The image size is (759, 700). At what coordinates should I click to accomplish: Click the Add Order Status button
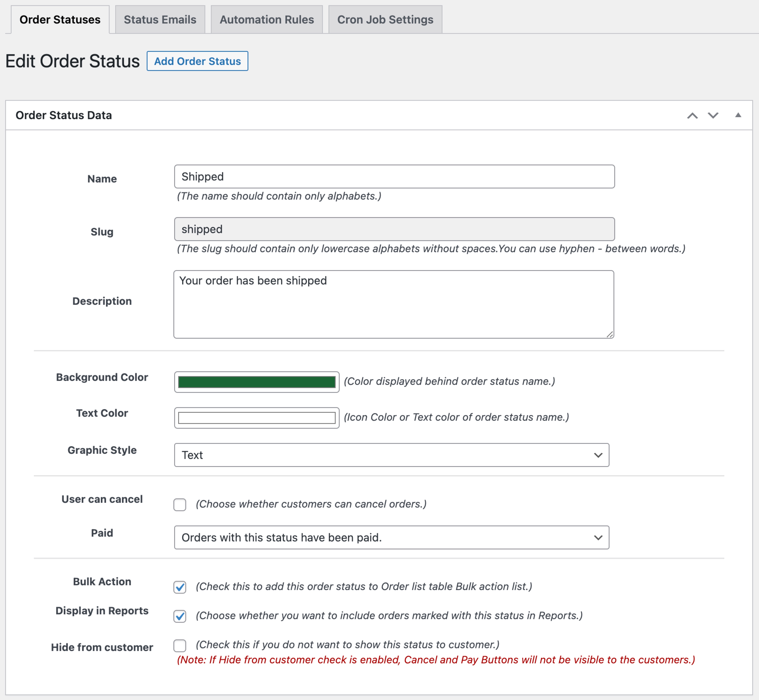point(197,61)
